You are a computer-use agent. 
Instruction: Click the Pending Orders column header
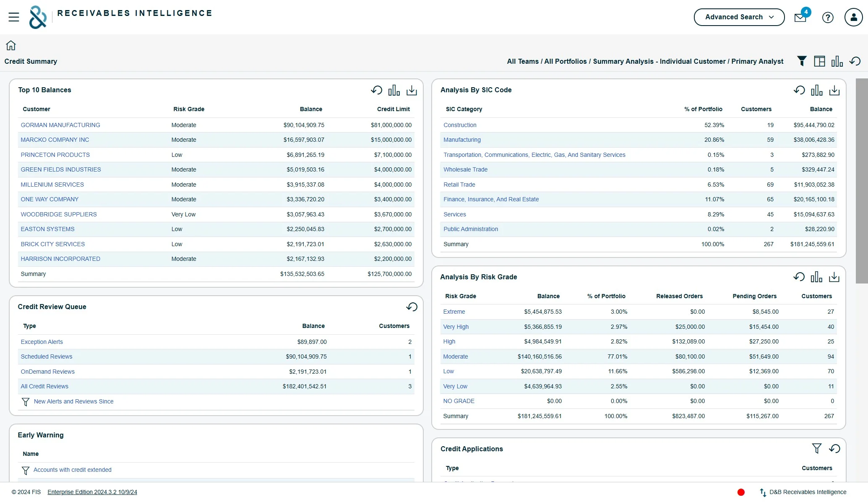755,296
